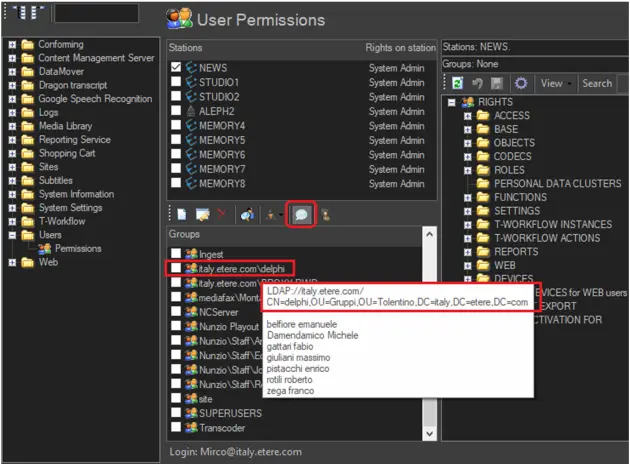Click the search user magnifier icon

coord(247,214)
